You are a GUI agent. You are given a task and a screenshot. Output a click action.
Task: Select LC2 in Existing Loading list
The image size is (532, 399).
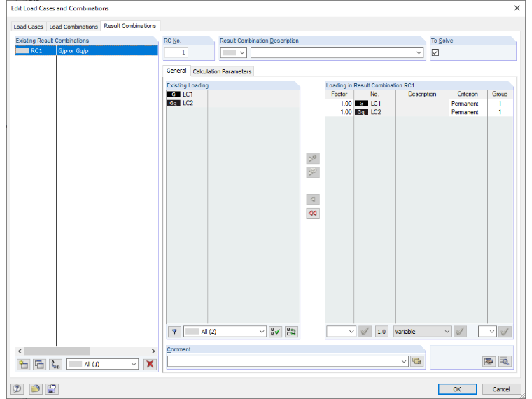[232, 103]
